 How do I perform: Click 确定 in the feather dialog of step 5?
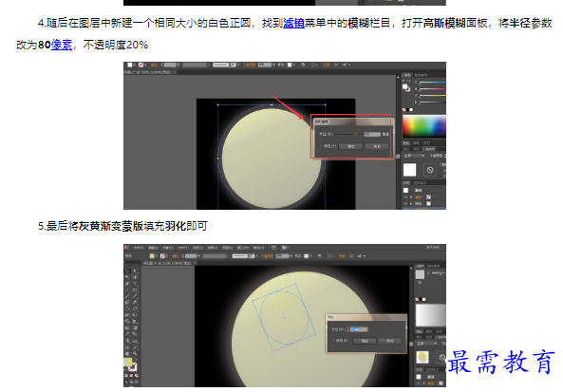coord(365,341)
